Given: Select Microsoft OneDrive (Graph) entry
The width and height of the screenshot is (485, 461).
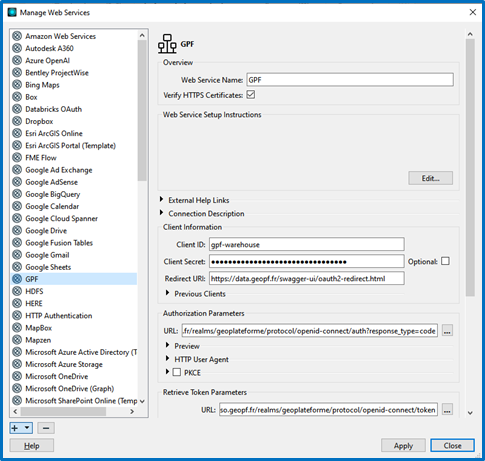Looking at the screenshot, I should [x=70, y=389].
